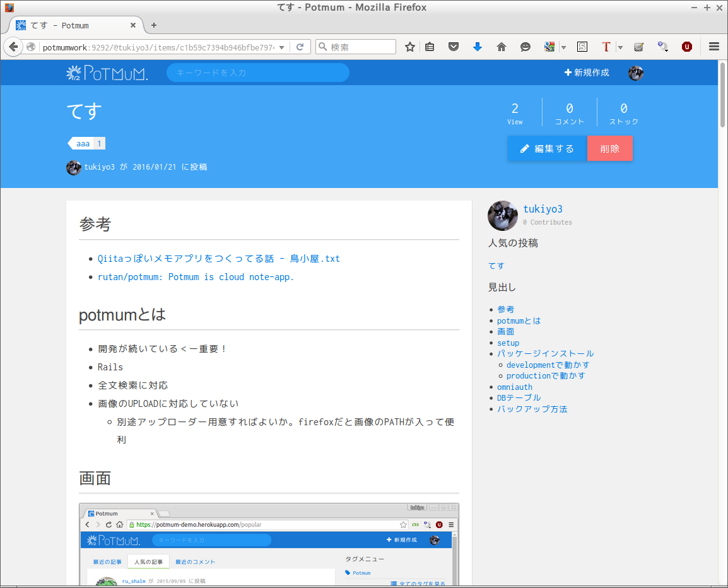Open the Firefox hamburger menu
Screen dimensions: 728x588
714,47
